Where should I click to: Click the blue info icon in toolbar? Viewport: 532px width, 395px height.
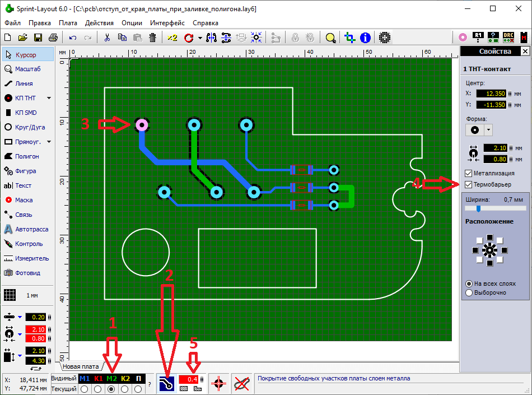[366, 38]
